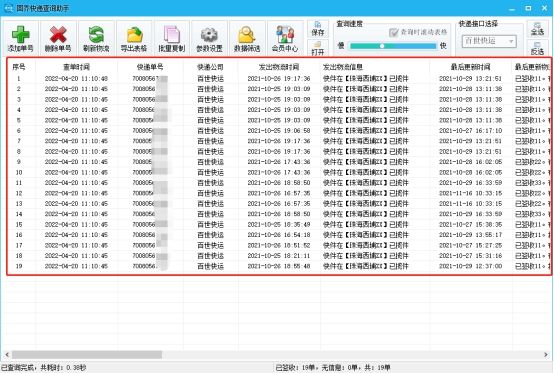Click row 19 send time 18:55:48
The height and width of the screenshot is (373, 554).
[279, 266]
